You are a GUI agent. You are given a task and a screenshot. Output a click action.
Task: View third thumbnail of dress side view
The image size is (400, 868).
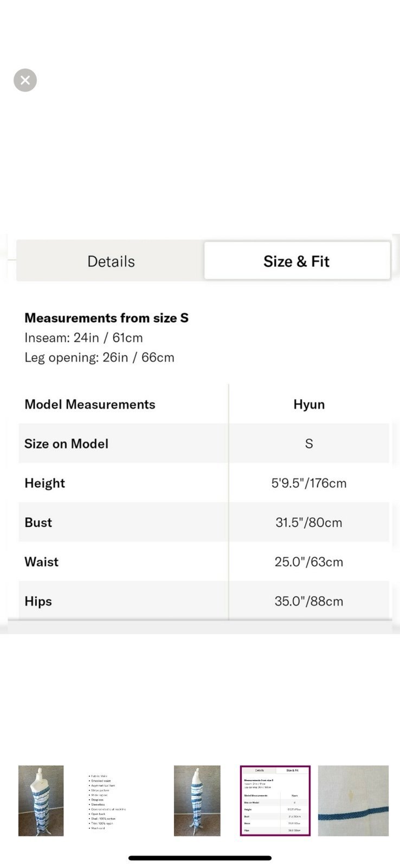pyautogui.click(x=197, y=801)
